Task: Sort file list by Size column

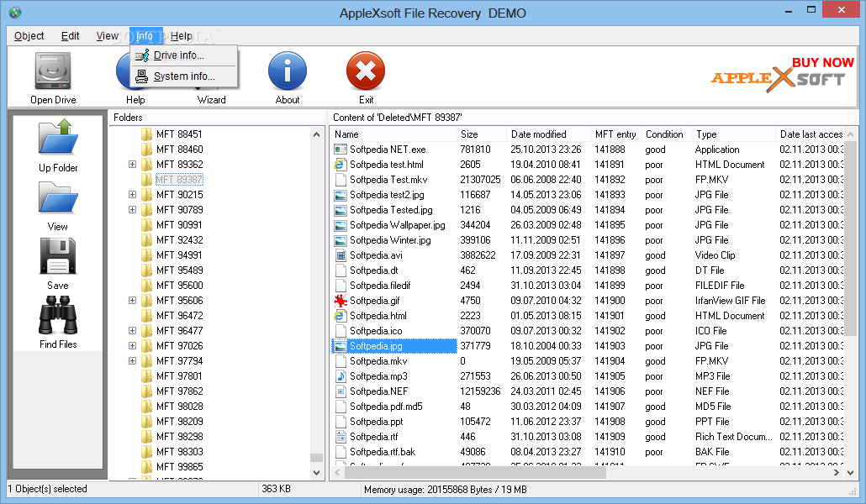Action: click(481, 134)
